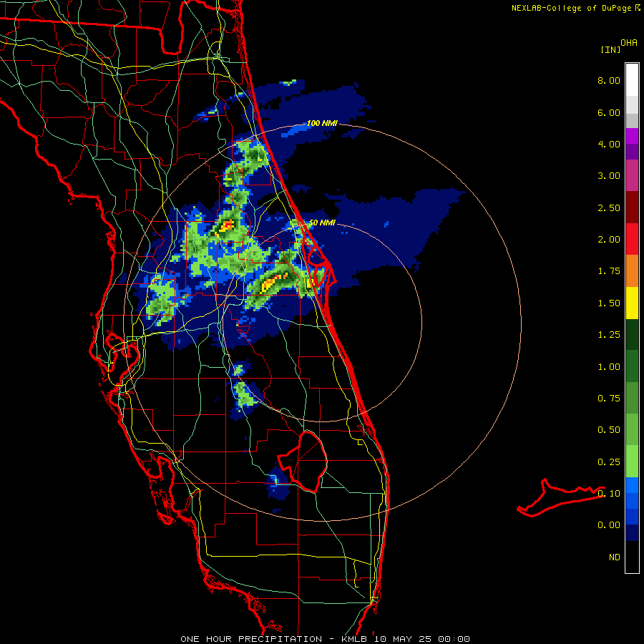
Task: Click the OHA product label
Action: click(x=629, y=43)
